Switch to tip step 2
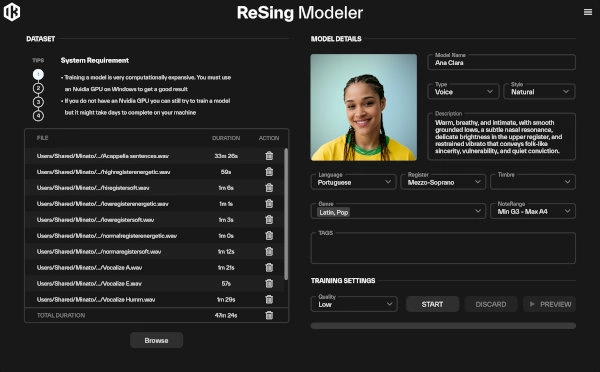 [x=38, y=88]
